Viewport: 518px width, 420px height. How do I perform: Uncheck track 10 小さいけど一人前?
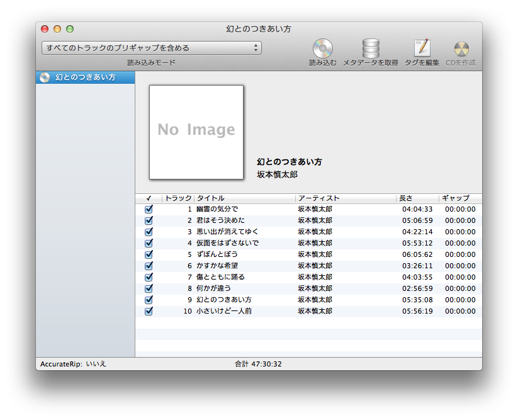coord(149,311)
